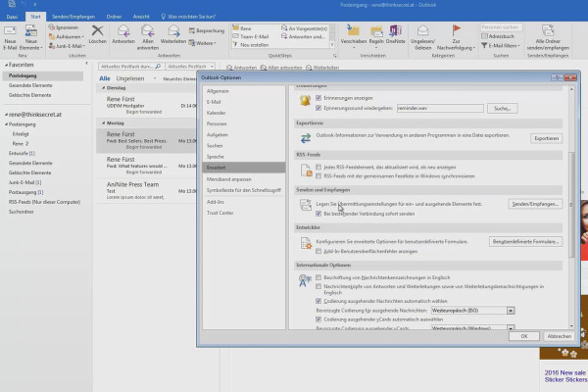This screenshot has width=588, height=392.
Task: Click the Neue E-Mail icon
Action: click(x=10, y=30)
